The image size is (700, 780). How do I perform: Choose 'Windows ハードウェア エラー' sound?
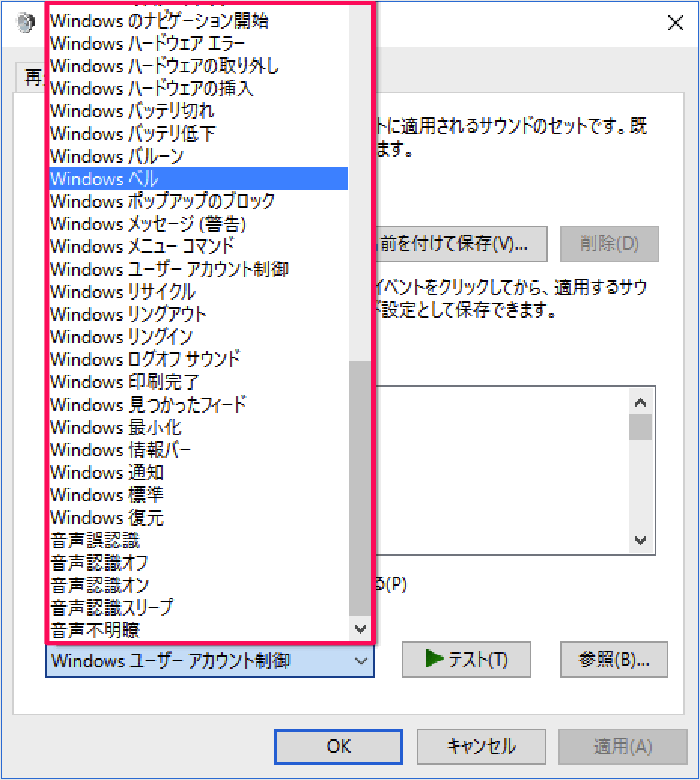coord(199,43)
